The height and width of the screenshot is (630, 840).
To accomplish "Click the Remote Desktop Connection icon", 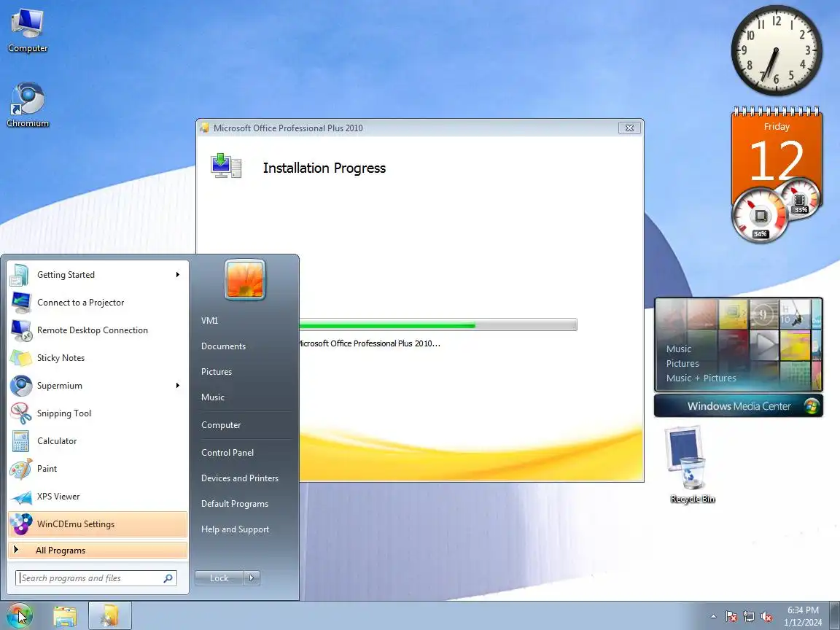I will pos(21,330).
